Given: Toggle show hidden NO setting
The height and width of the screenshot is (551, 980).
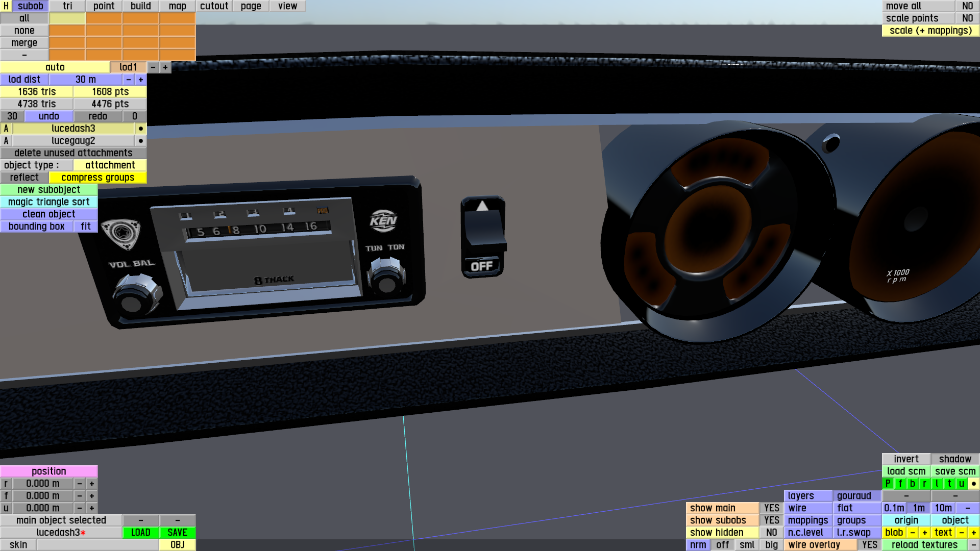Looking at the screenshot, I should [x=771, y=533].
